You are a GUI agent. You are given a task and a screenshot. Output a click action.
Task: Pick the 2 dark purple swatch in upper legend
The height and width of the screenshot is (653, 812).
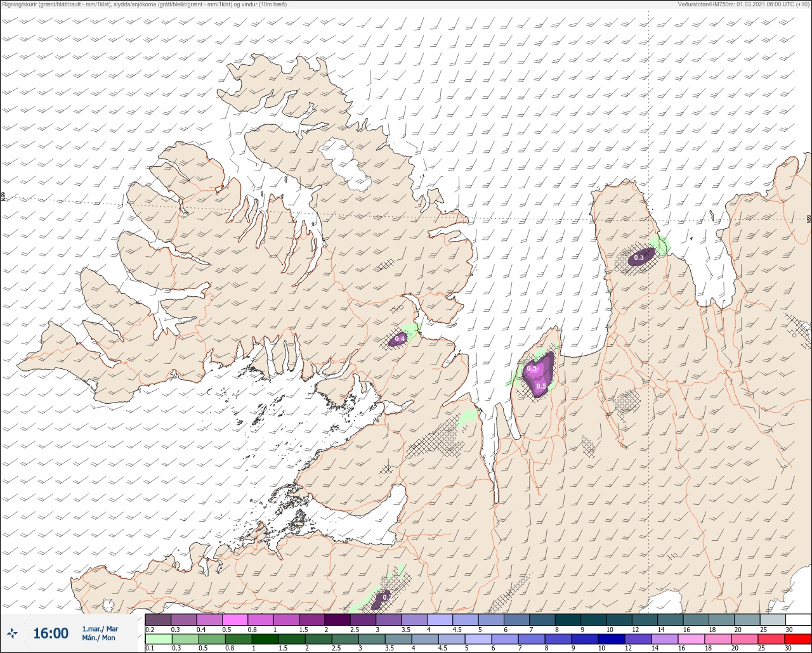pyautogui.click(x=337, y=619)
